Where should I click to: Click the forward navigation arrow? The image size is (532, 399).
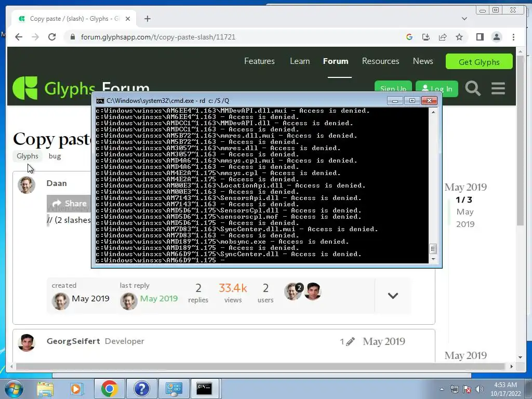click(35, 37)
